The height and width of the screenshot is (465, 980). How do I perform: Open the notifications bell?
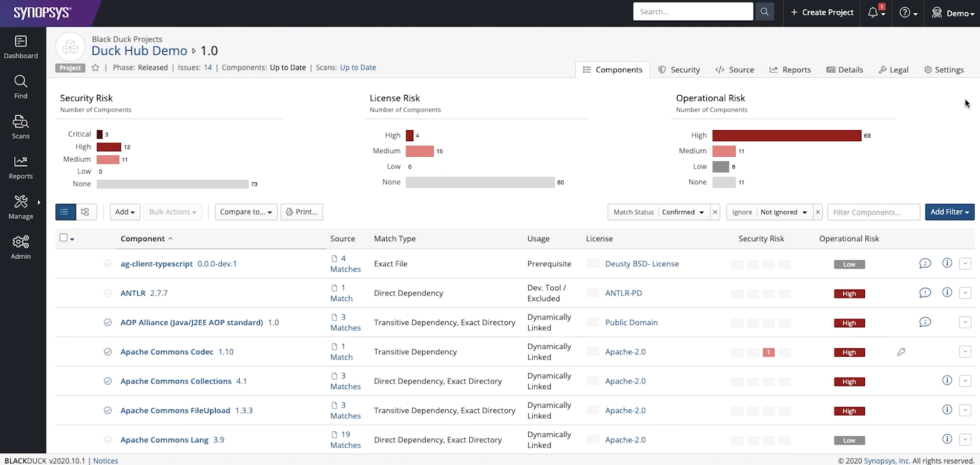pyautogui.click(x=876, y=12)
